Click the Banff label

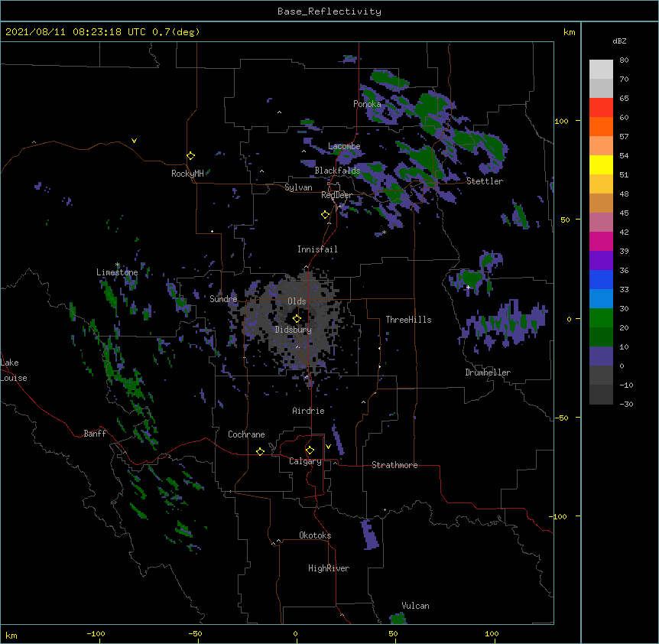click(95, 434)
